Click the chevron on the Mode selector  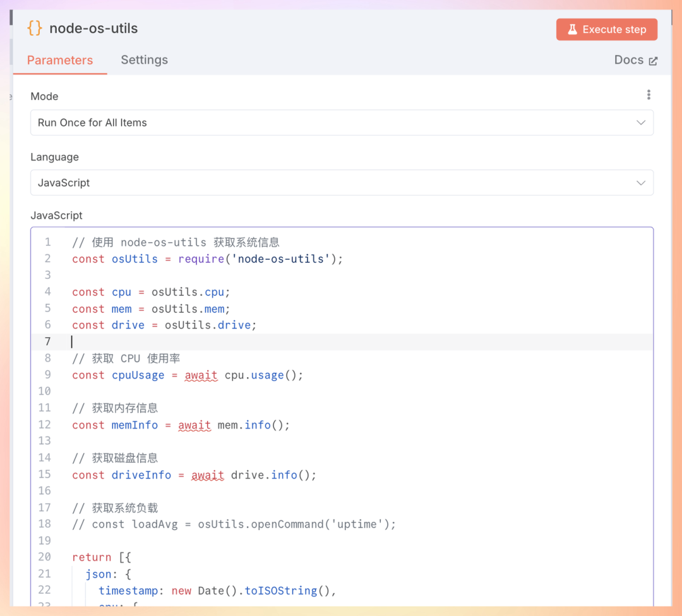point(641,123)
